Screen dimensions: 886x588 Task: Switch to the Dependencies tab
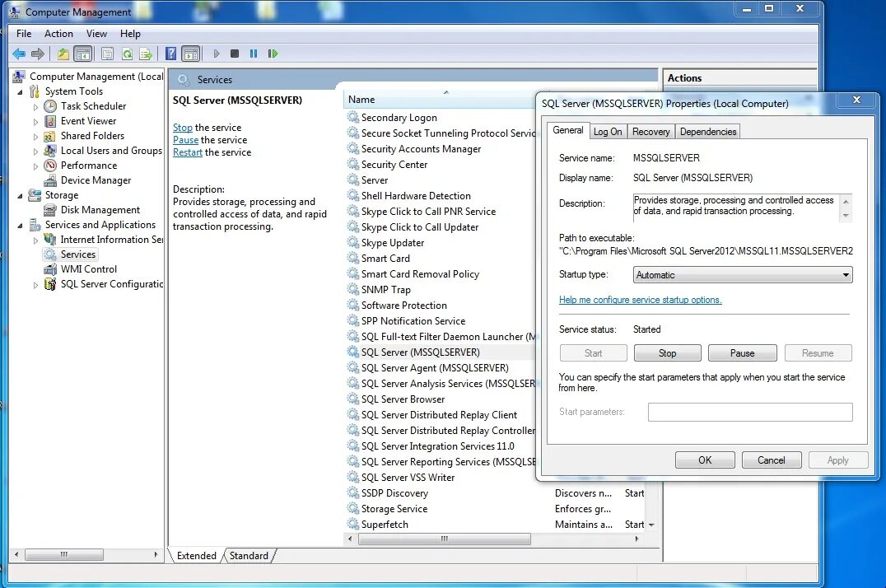708,131
